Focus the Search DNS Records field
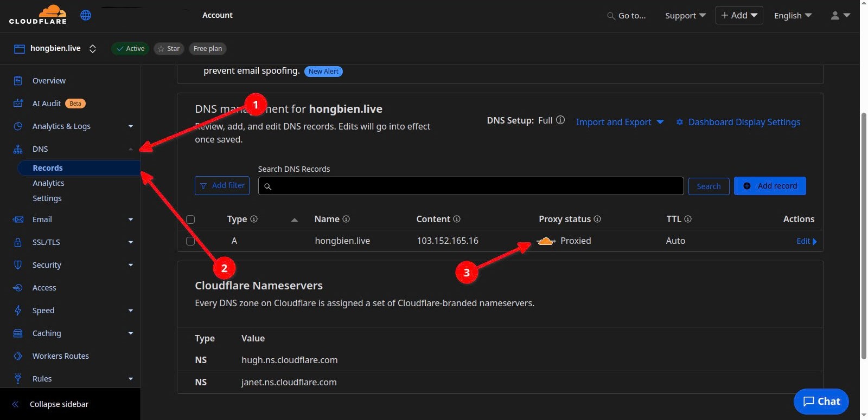This screenshot has height=420, width=868. click(x=471, y=186)
